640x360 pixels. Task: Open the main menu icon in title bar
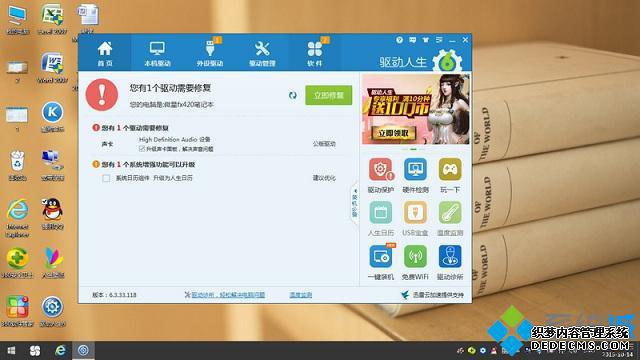(439, 40)
